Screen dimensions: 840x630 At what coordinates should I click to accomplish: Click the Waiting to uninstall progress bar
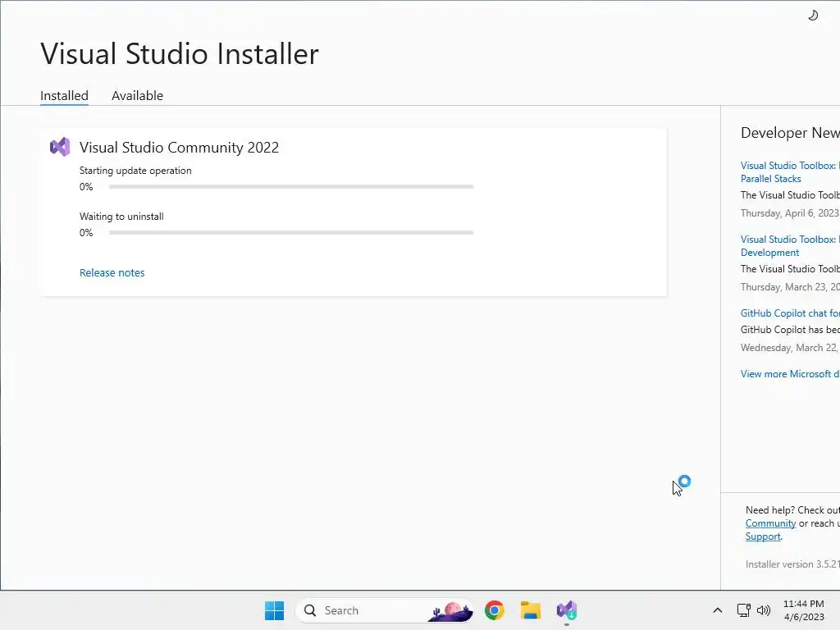tap(291, 233)
